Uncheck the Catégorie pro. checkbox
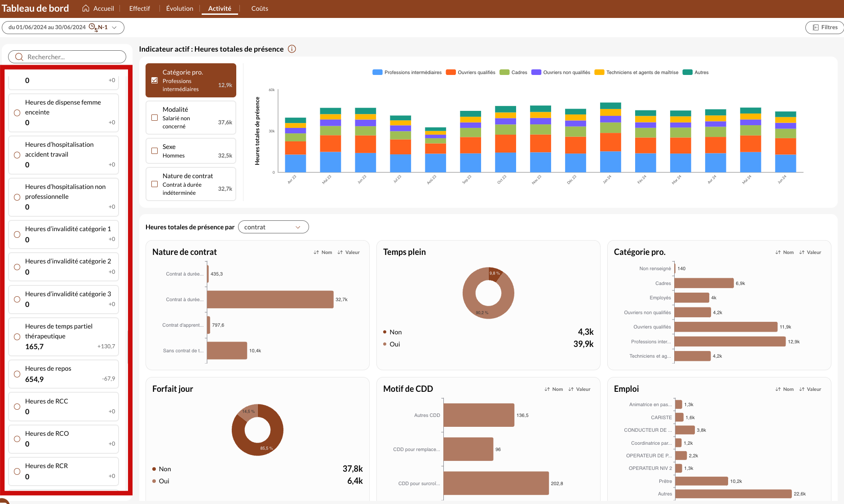The width and height of the screenshot is (844, 504). (155, 80)
